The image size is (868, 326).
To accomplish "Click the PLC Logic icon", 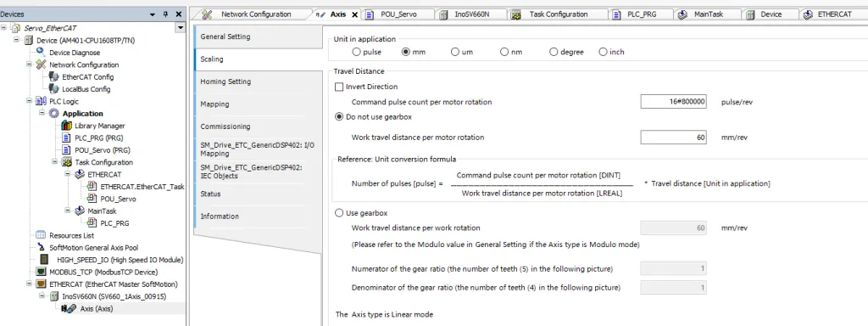I will point(41,102).
